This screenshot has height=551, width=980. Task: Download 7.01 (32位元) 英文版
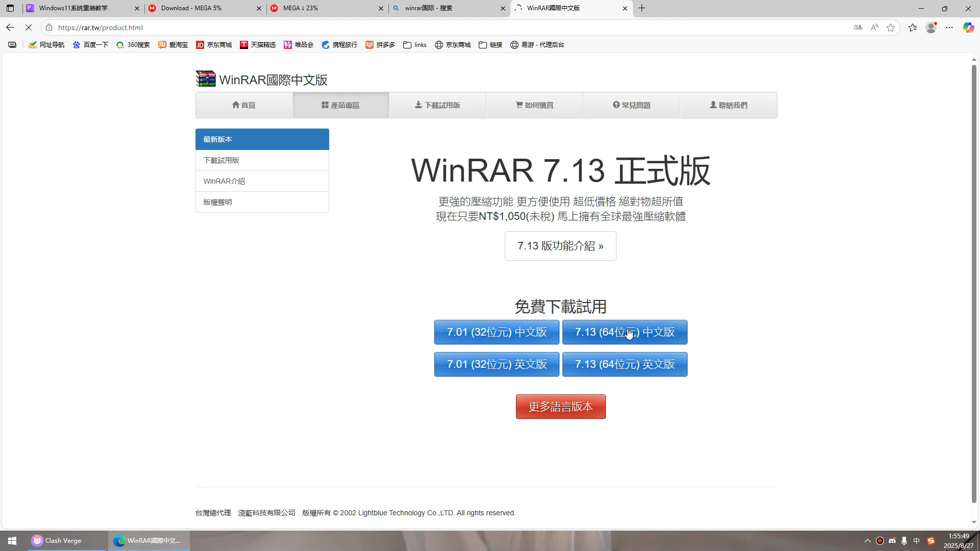tap(497, 364)
